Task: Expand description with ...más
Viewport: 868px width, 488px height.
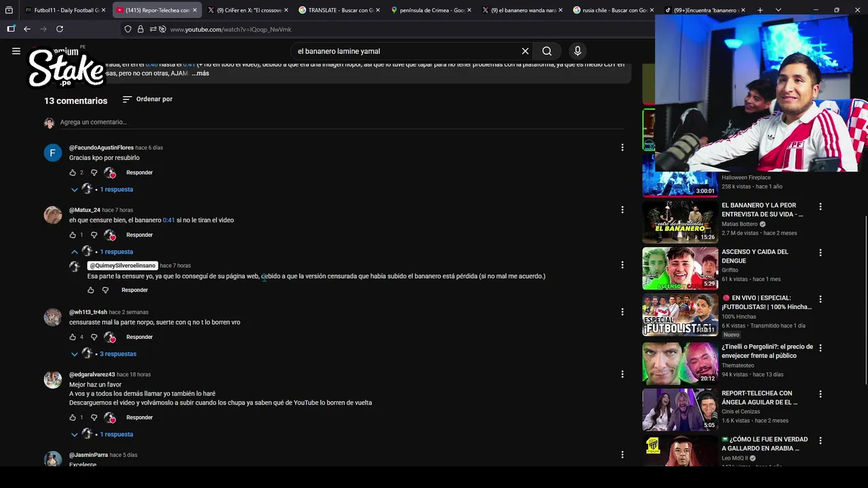Action: tap(200, 73)
